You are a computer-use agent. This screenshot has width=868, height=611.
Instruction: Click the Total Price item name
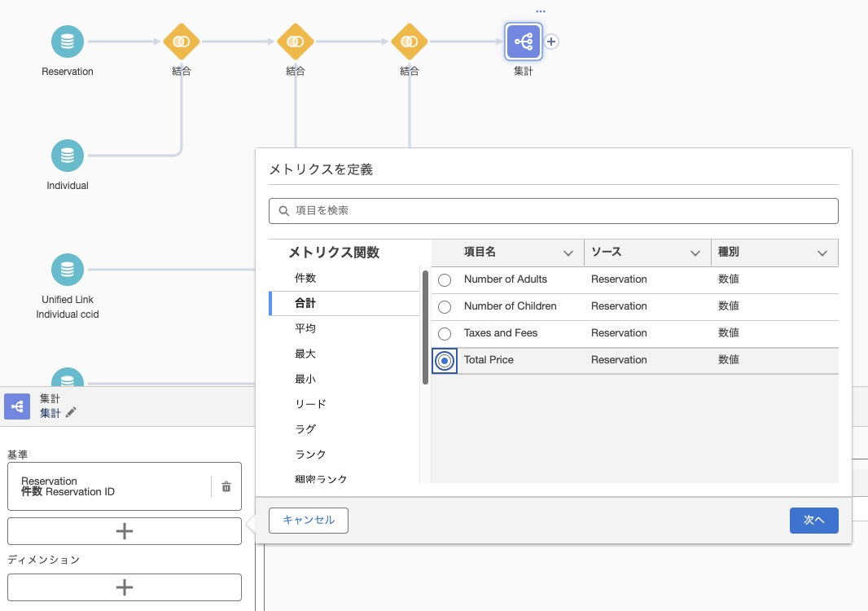click(x=489, y=360)
